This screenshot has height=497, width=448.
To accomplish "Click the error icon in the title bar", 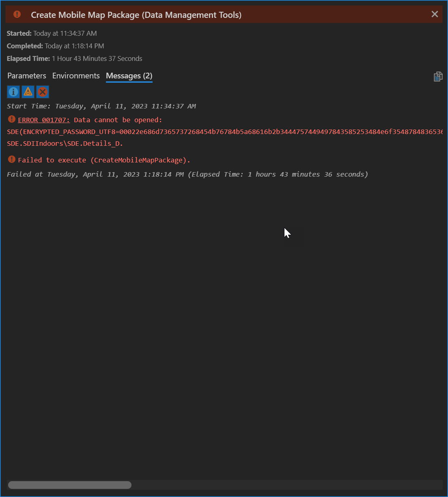I will (x=17, y=15).
